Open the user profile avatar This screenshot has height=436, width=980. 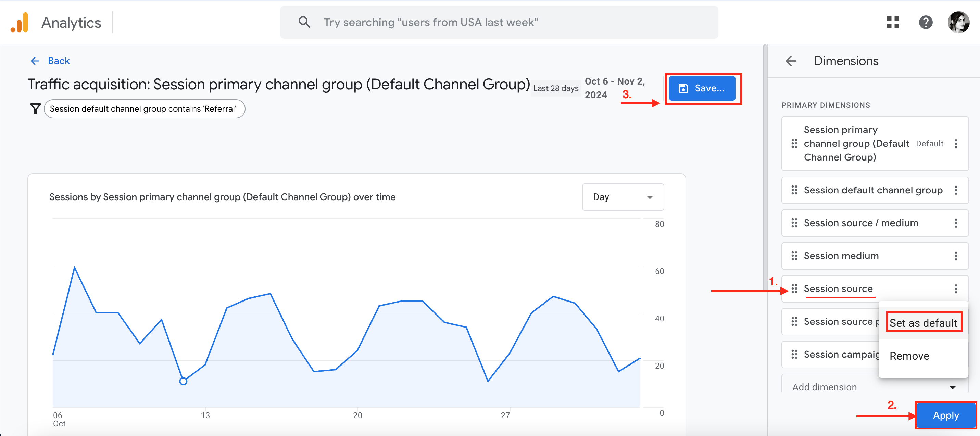click(x=958, y=23)
